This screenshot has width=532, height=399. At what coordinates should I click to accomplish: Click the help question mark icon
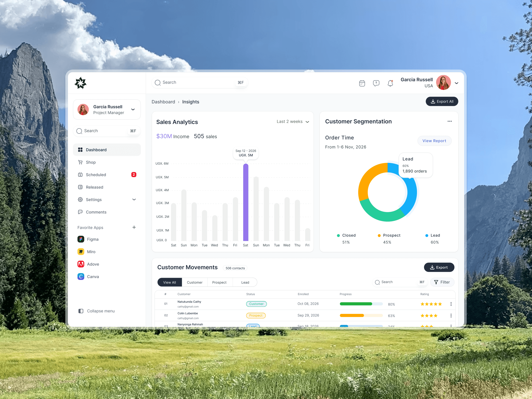click(376, 83)
